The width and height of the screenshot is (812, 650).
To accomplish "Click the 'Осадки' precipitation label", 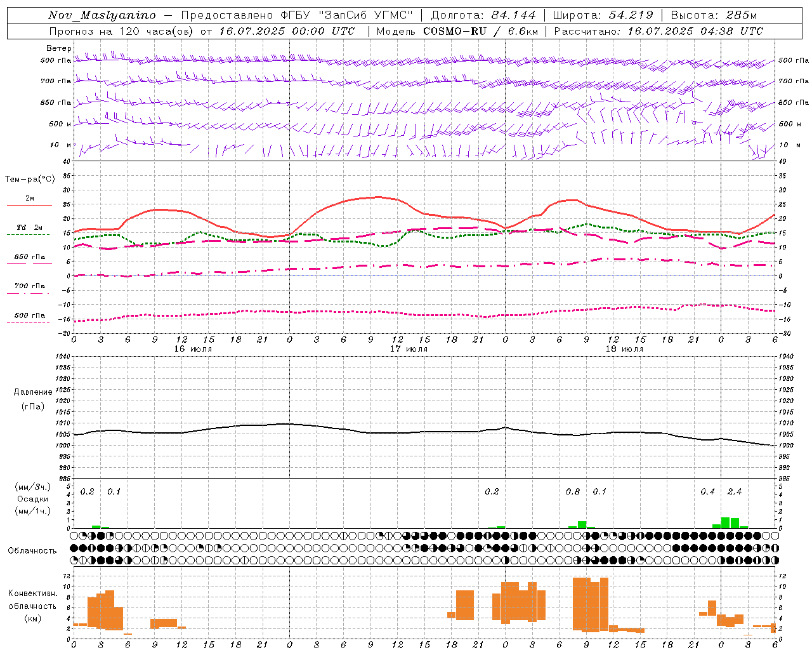I will tap(33, 499).
